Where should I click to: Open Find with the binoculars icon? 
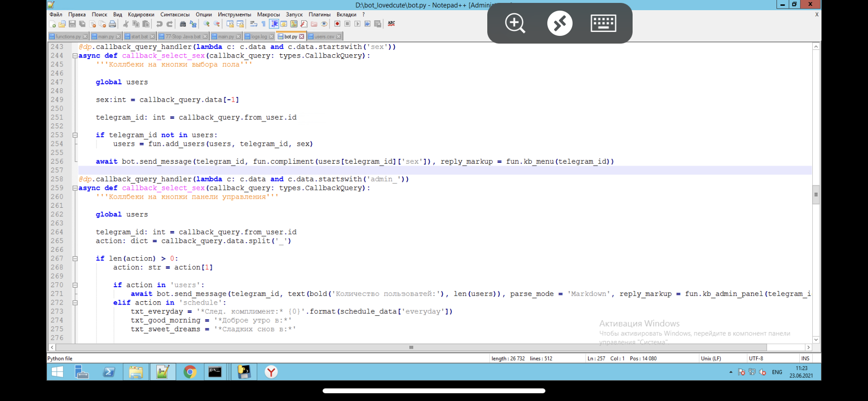183,24
